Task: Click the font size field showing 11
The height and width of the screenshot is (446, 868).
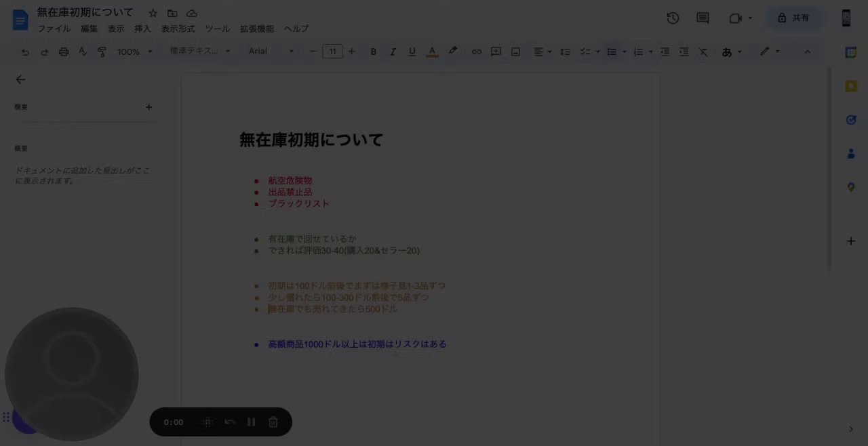Action: pyautogui.click(x=332, y=52)
